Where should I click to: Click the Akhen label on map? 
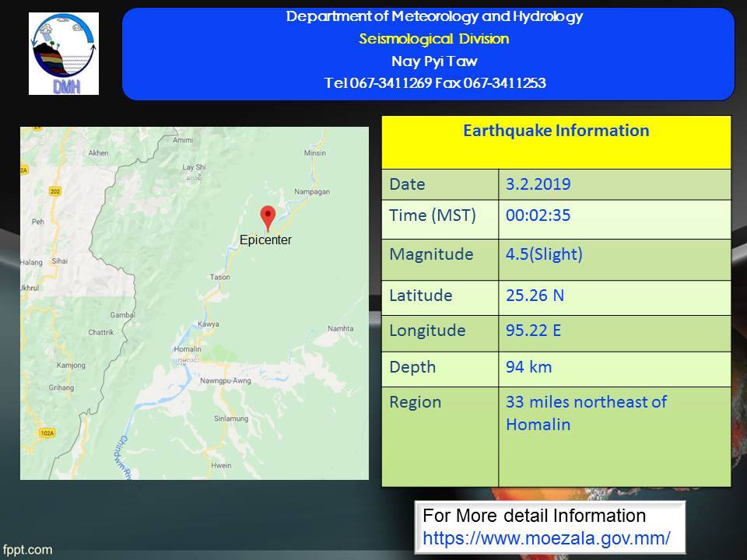point(98,153)
